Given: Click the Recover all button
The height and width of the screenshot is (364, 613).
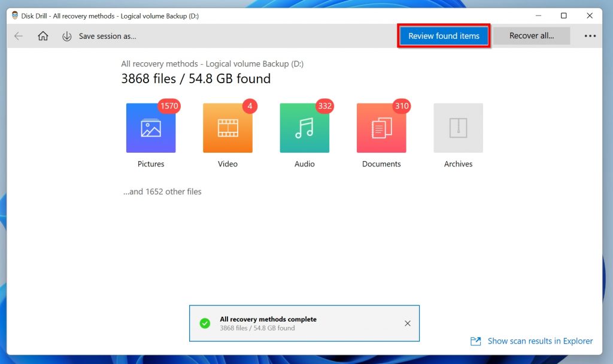Looking at the screenshot, I should (532, 36).
